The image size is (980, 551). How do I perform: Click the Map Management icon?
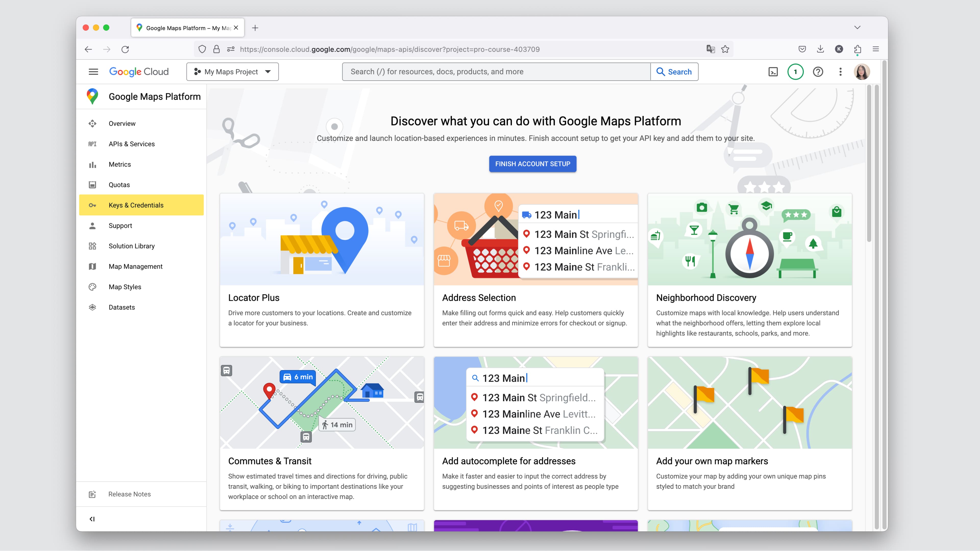(92, 267)
